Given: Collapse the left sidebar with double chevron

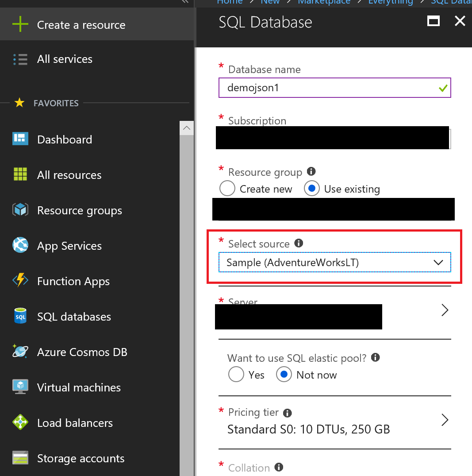Looking at the screenshot, I should (185, 1).
